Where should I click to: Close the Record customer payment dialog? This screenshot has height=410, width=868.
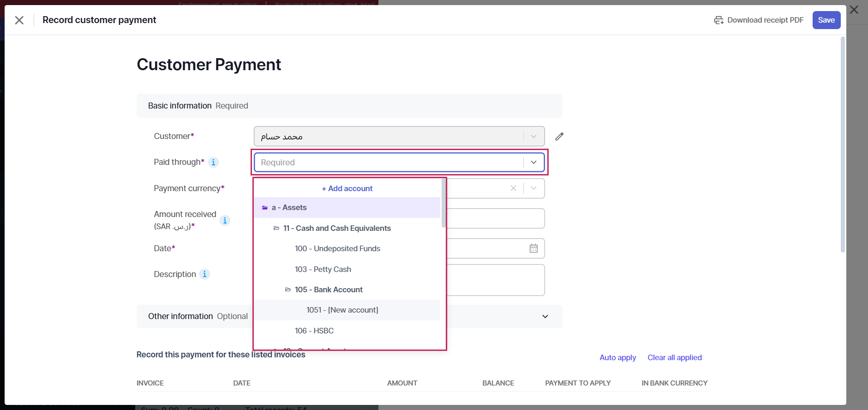[x=19, y=20]
